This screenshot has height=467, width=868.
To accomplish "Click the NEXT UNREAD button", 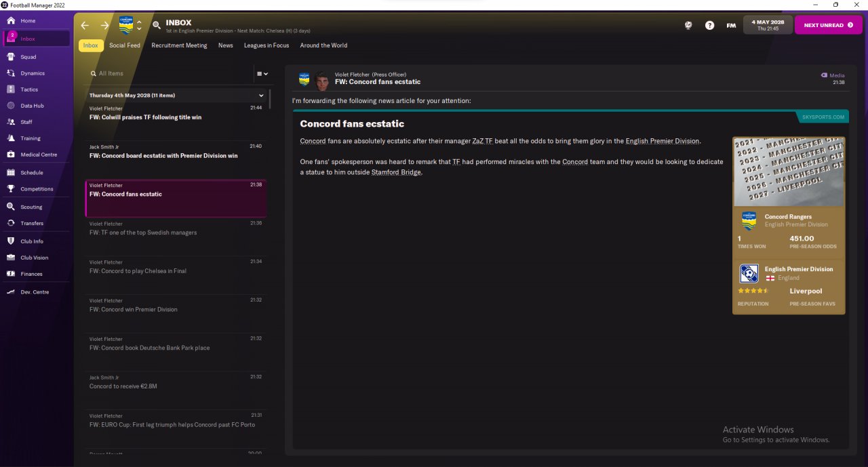I will tap(828, 25).
